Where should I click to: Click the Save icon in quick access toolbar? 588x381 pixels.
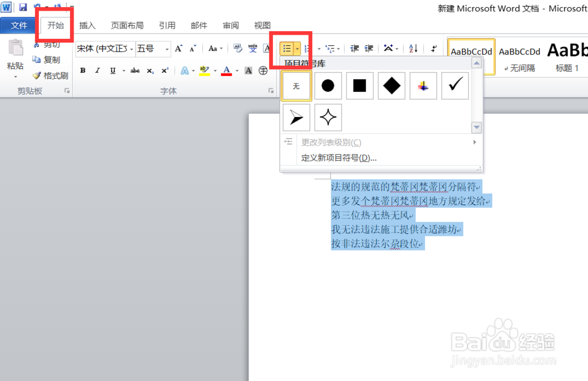(23, 6)
